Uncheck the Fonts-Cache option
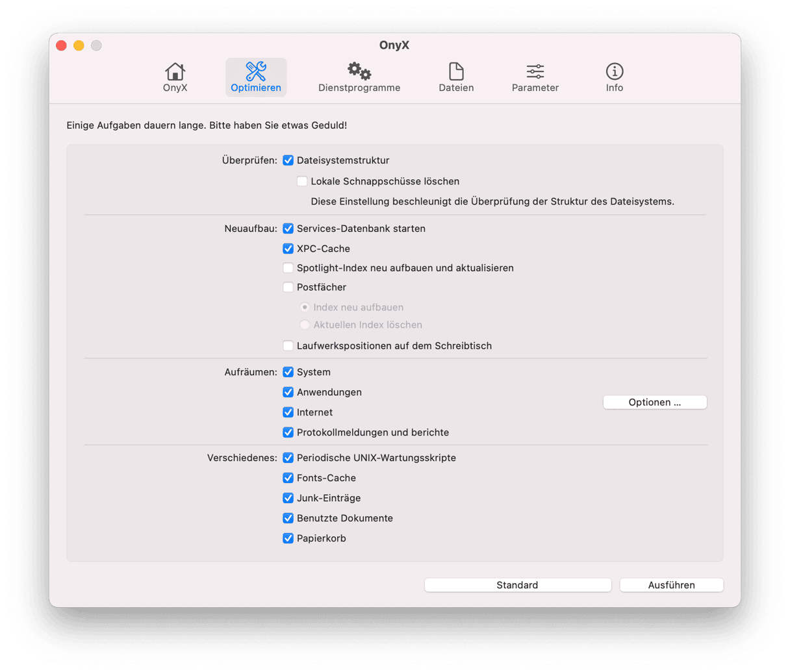 click(288, 478)
